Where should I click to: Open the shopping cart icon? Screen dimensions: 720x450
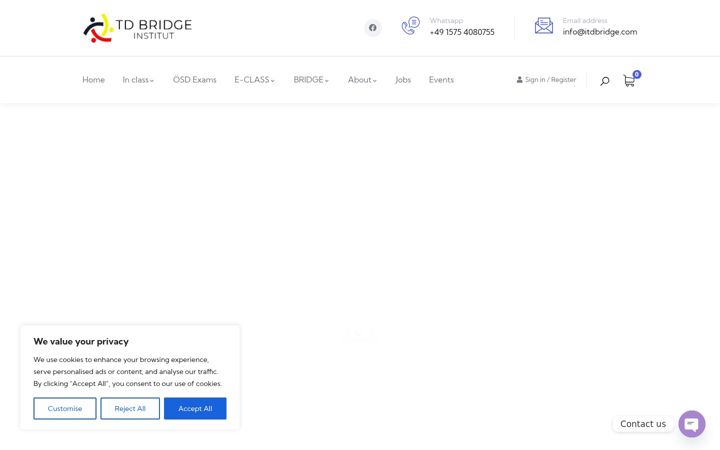coord(629,81)
